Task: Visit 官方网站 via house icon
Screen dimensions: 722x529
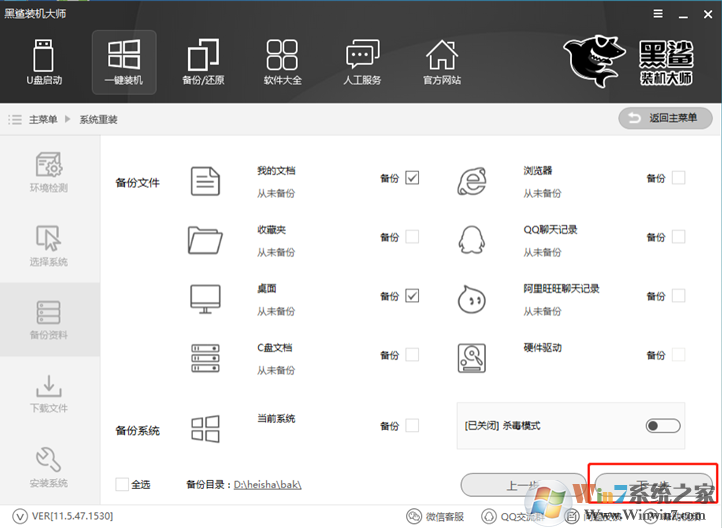Action: [442, 61]
